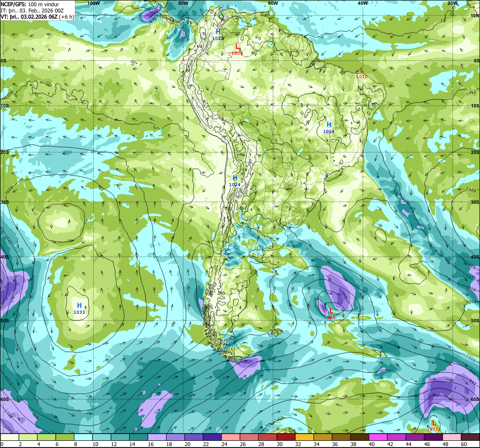Select the 40–42 magenta legend swatch
This screenshot has width=480, height=448.
tap(378, 437)
